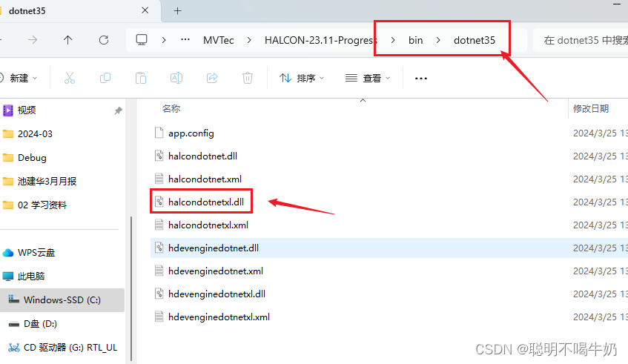
Task: Sort by the 名称 column header
Action: 171,108
